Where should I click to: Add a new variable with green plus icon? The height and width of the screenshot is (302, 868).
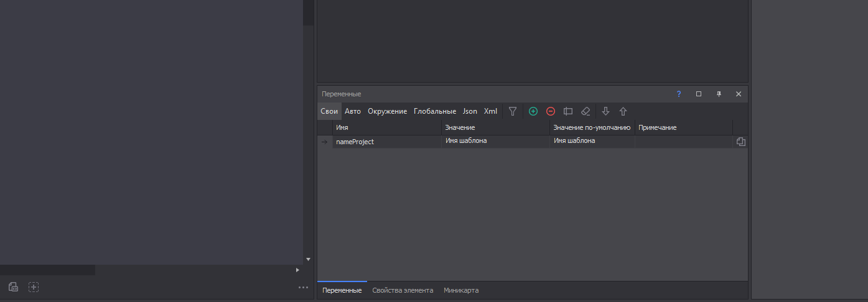[x=533, y=111]
